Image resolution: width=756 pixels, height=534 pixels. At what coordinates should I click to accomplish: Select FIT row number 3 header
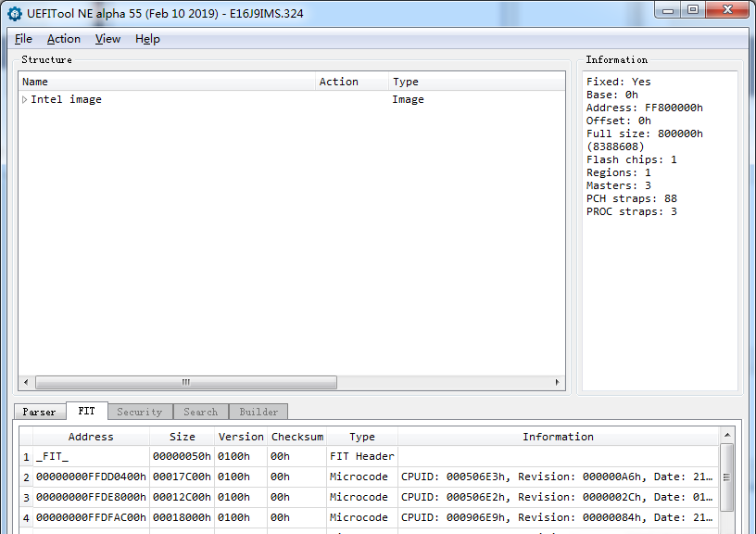click(26, 497)
